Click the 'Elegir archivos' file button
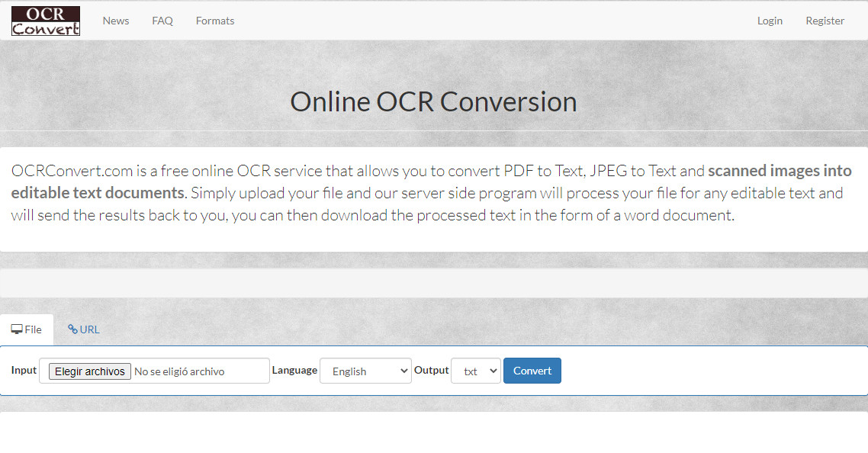 coord(90,371)
